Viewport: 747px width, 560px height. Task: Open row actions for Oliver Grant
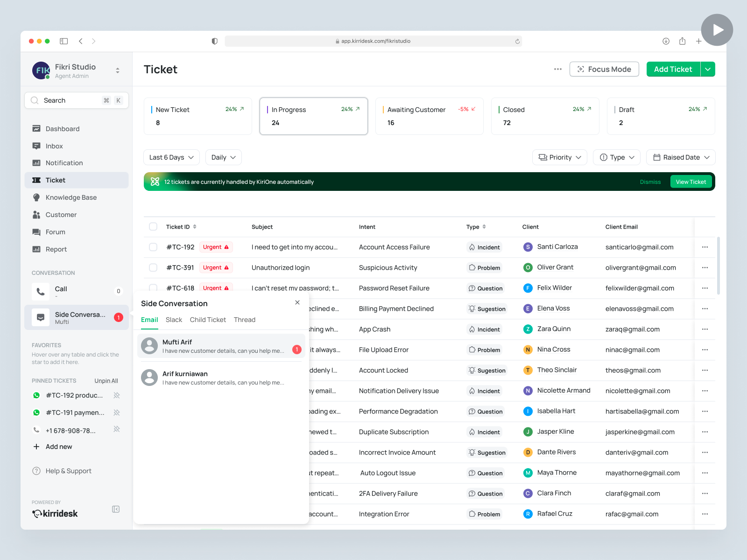pyautogui.click(x=705, y=267)
